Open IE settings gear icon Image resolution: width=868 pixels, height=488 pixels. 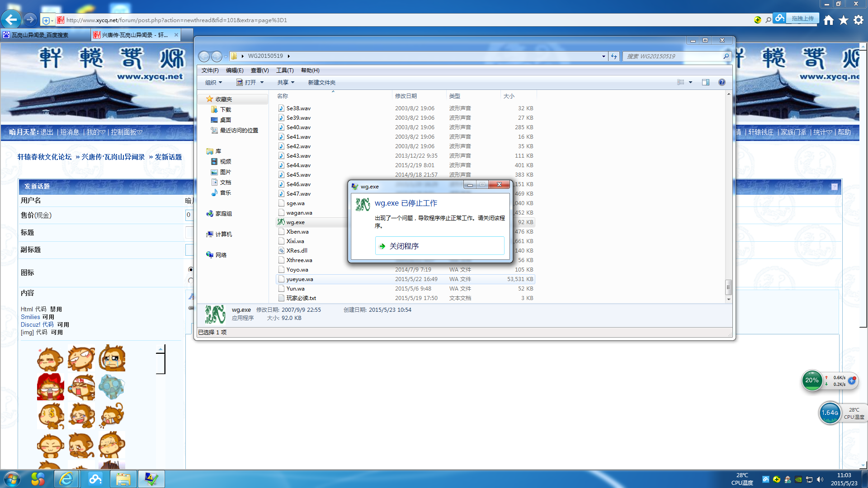coord(859,20)
